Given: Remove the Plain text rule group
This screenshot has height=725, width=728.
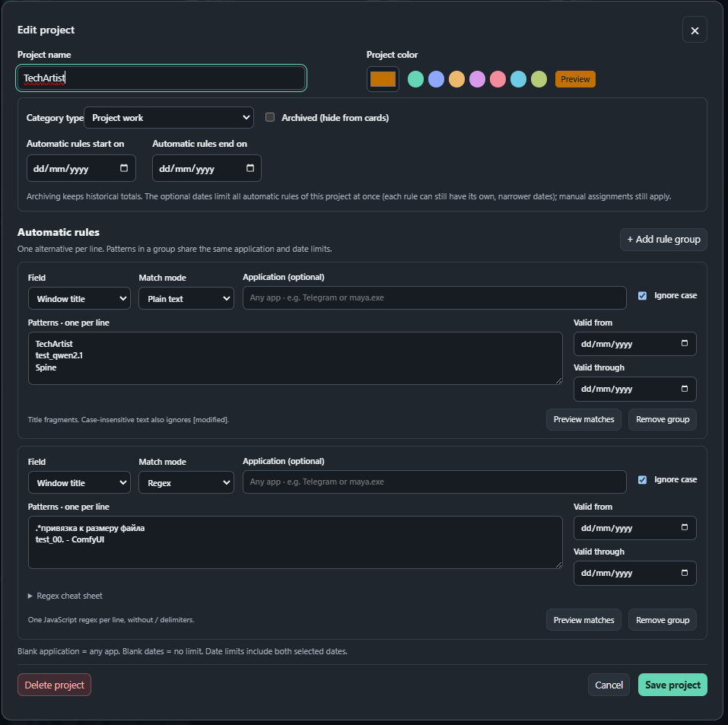Looking at the screenshot, I should coord(663,419).
